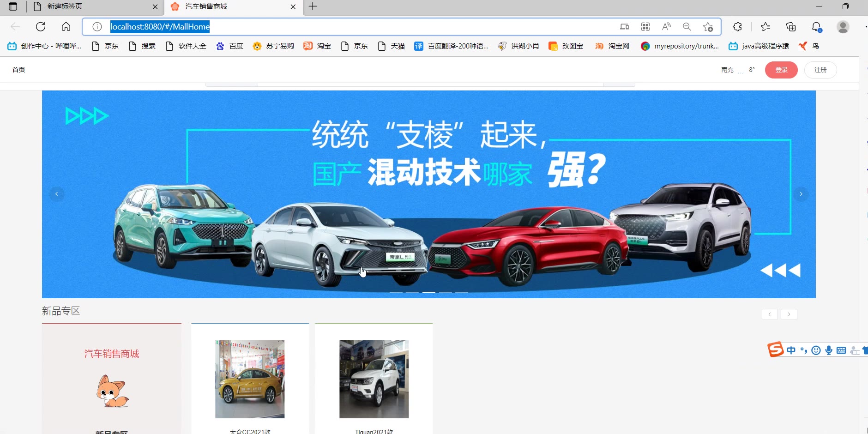Click the back navigation arrow
The width and height of the screenshot is (868, 434).
coord(15,27)
